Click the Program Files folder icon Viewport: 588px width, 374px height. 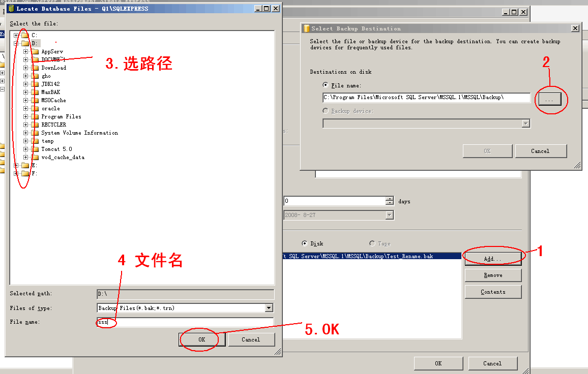click(35, 117)
